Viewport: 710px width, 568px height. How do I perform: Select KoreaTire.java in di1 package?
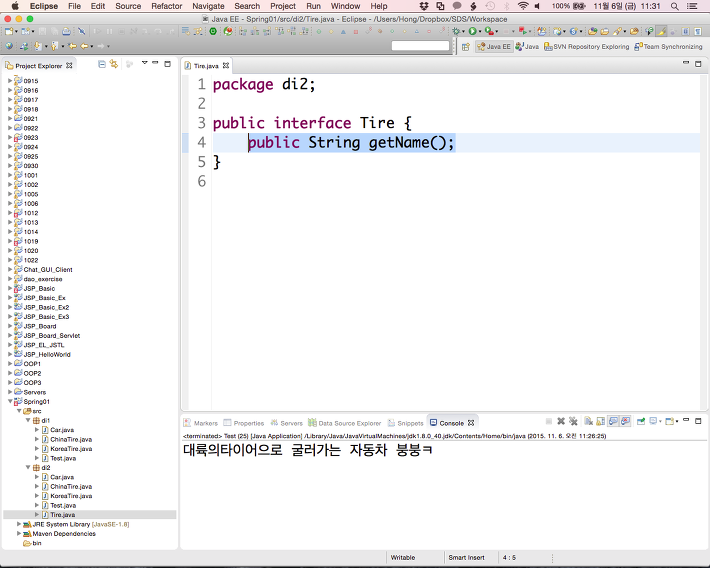click(71, 448)
